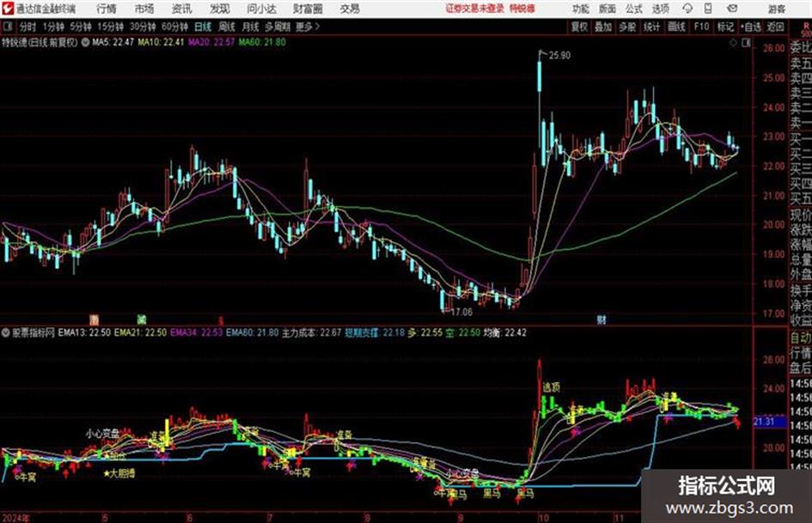Switch to the 周线 period tab

tap(227, 27)
